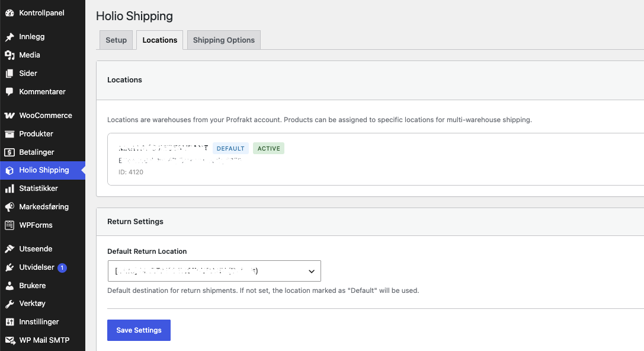Click the 'Default destination for return shipments' help text

pos(263,291)
